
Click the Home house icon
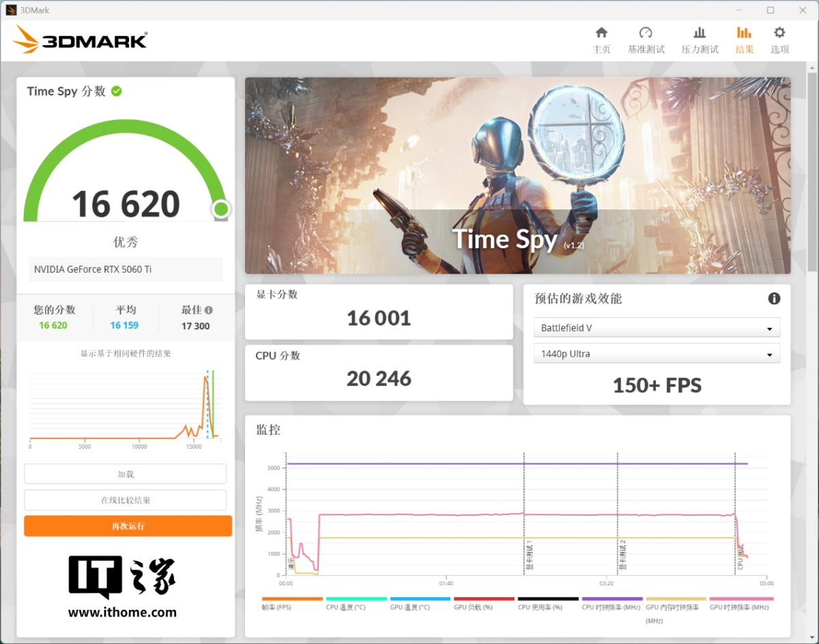[x=601, y=33]
